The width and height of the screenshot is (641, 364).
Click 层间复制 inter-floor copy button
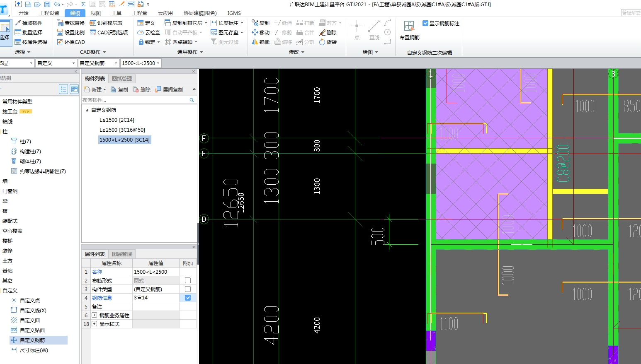click(x=169, y=89)
